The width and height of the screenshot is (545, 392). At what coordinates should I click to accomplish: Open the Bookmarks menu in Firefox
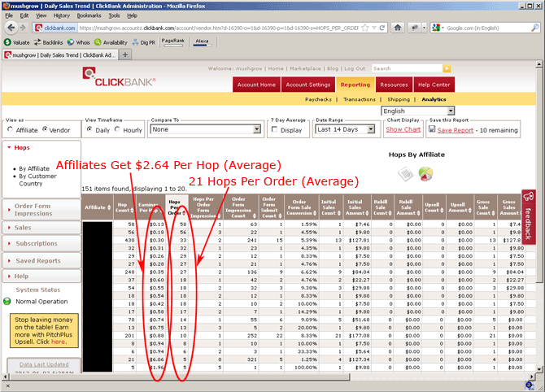pyautogui.click(x=89, y=15)
